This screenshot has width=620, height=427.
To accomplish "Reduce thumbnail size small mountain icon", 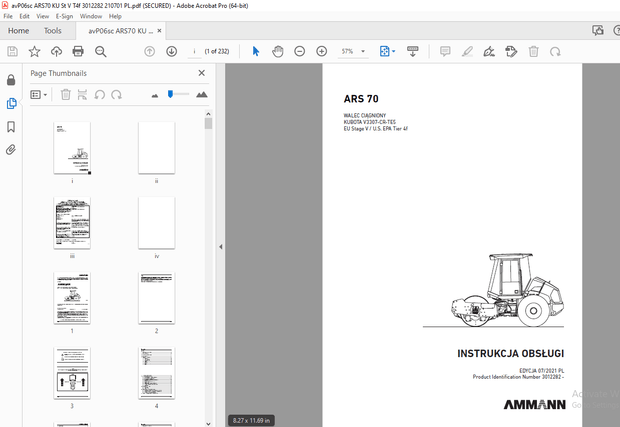I will [155, 95].
